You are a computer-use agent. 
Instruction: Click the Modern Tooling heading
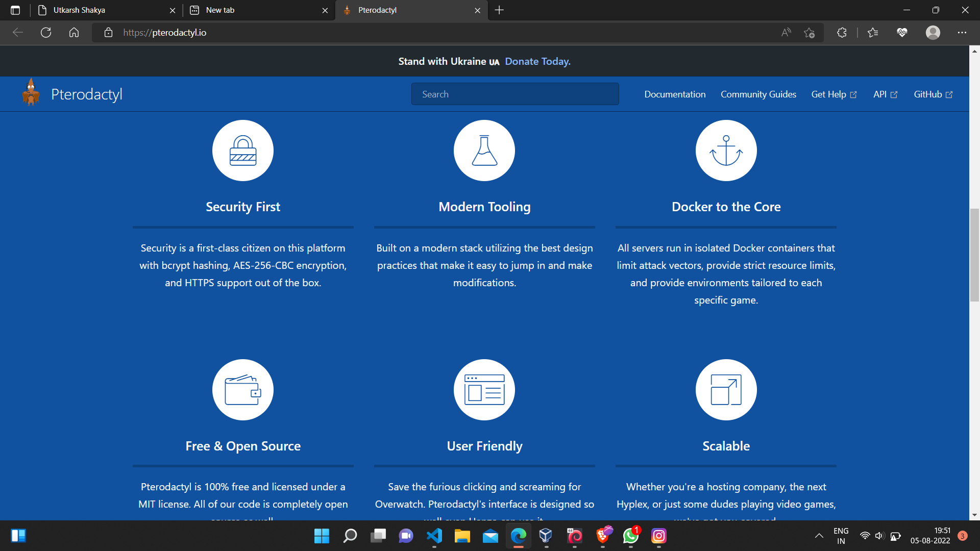pos(484,207)
